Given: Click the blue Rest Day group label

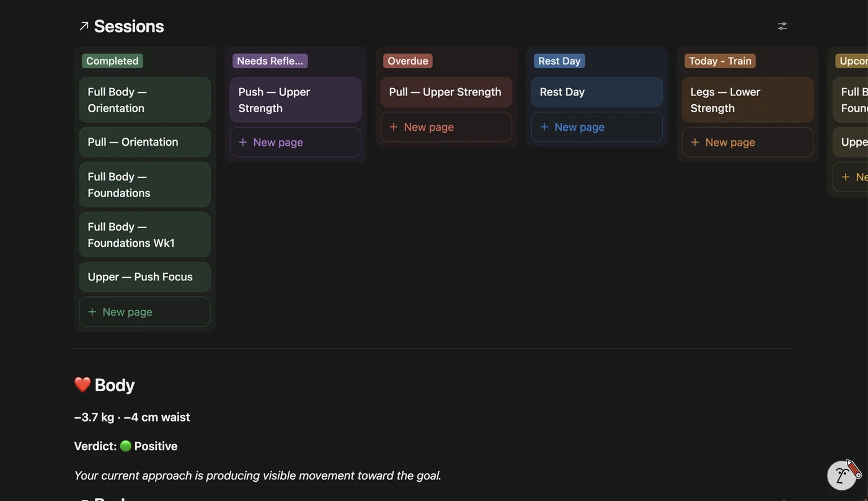Looking at the screenshot, I should [x=559, y=61].
